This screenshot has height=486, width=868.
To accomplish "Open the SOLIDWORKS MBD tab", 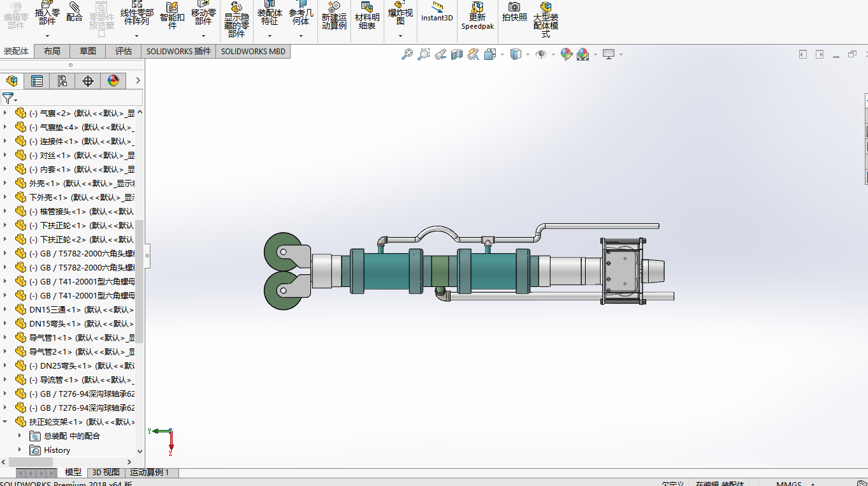I will click(x=253, y=52).
